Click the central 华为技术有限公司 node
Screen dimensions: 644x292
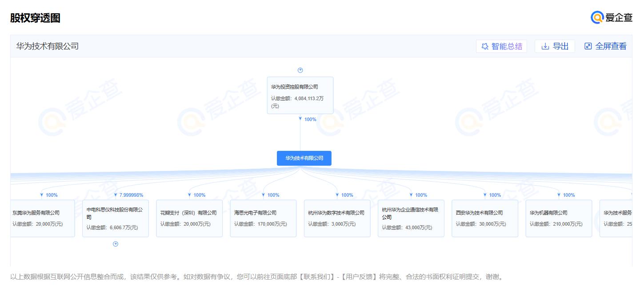(x=304, y=158)
